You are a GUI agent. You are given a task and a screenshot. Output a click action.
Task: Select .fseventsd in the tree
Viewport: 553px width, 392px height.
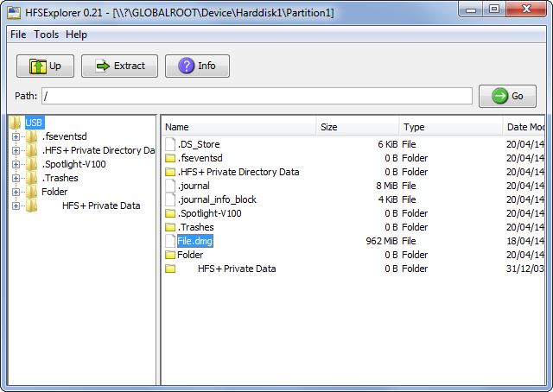click(x=65, y=136)
